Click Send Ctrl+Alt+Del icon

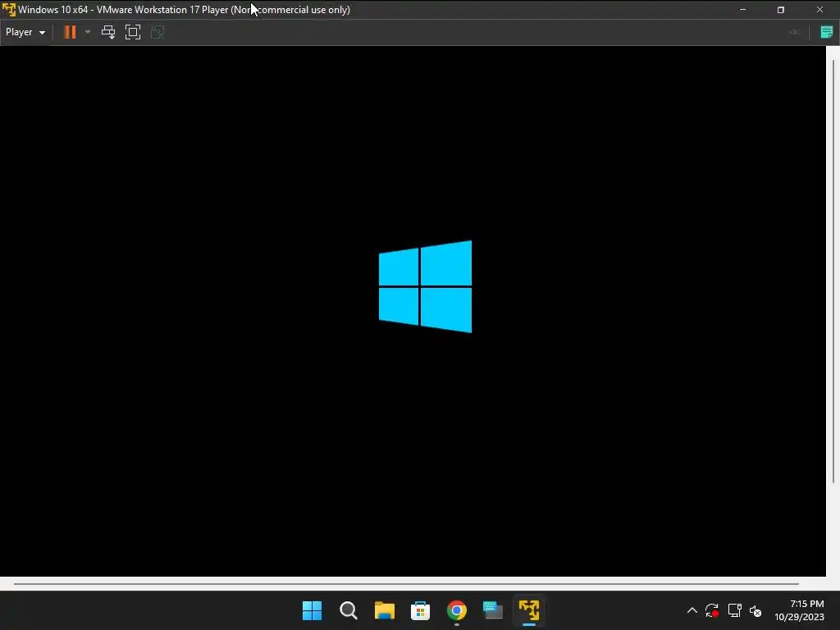coord(108,32)
